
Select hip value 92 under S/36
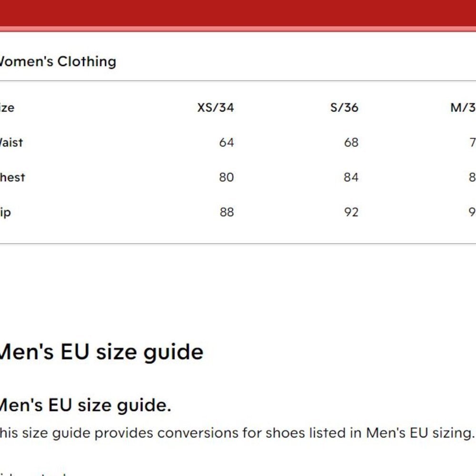tap(351, 212)
